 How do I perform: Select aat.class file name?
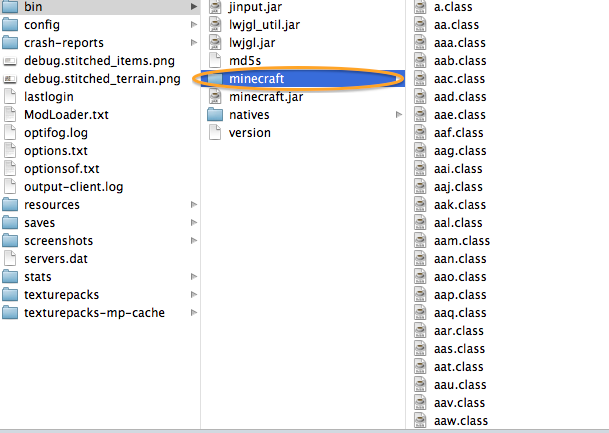(x=459, y=367)
